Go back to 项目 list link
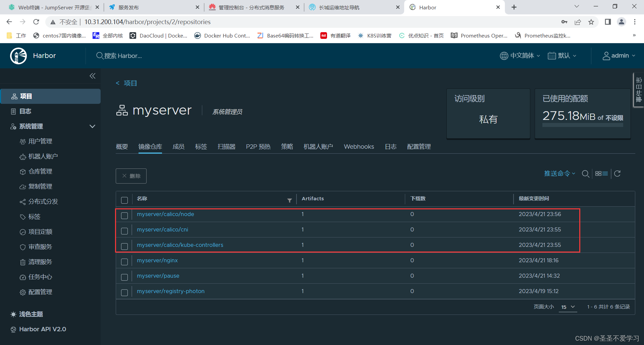The image size is (644, 345). pos(126,83)
